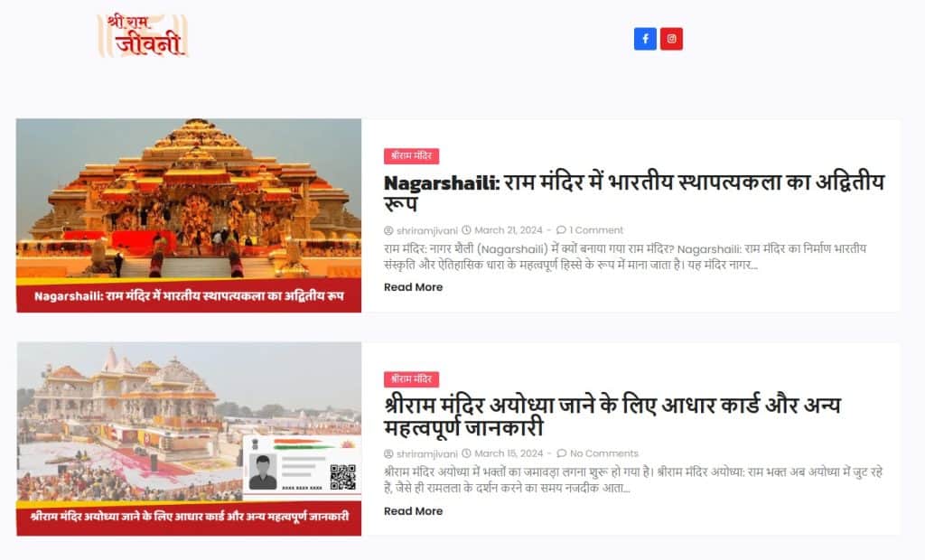Click the clock icon next to March 15, 2024
Viewport: 925px width, 560px height.
466,453
